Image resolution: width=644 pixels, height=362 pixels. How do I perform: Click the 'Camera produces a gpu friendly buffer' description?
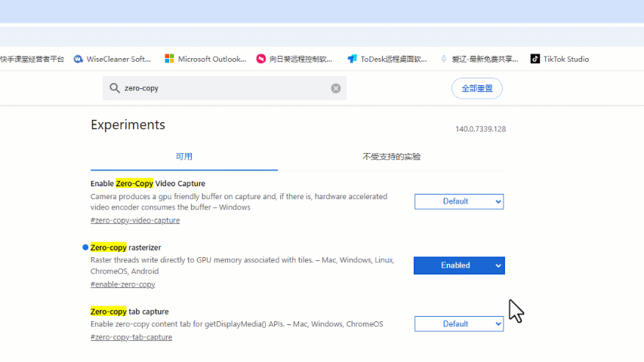(x=239, y=201)
